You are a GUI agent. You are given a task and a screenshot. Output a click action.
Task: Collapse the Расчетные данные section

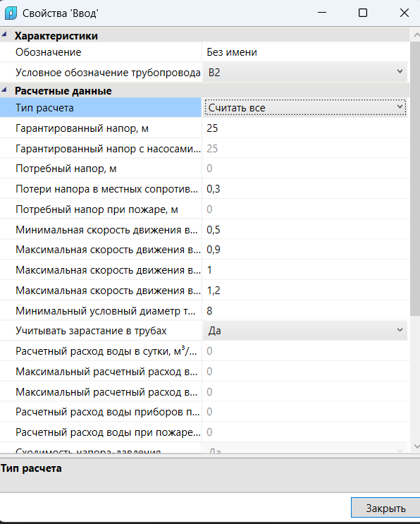click(4, 90)
